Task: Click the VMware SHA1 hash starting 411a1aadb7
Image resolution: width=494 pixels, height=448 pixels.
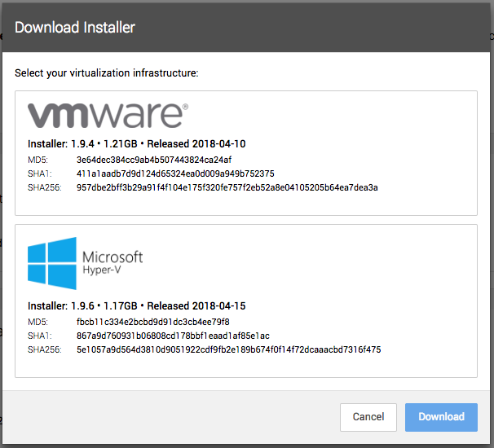Action: coord(175,173)
